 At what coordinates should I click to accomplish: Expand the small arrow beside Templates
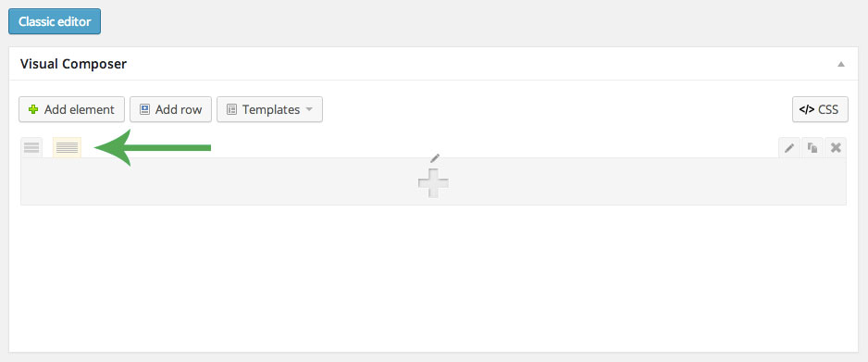point(309,109)
